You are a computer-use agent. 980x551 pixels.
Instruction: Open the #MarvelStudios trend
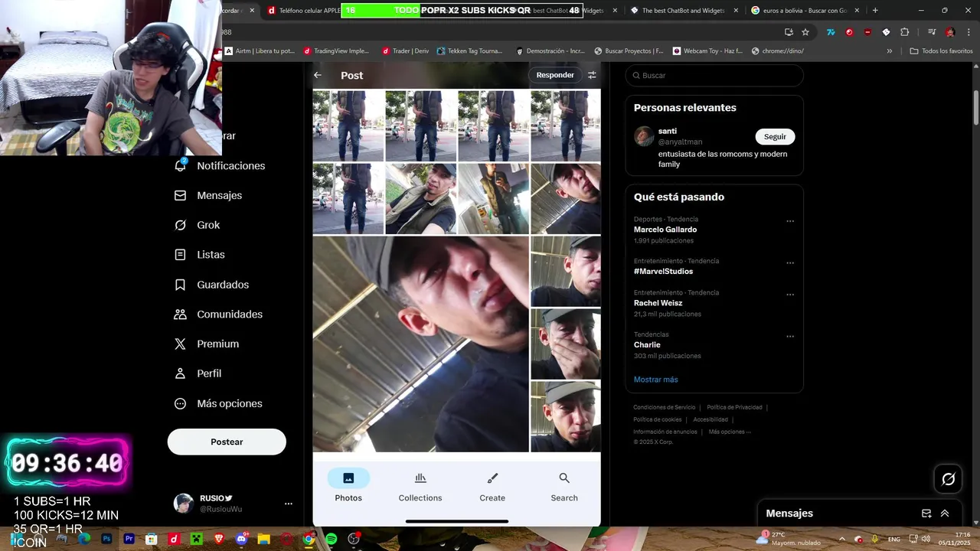663,272
